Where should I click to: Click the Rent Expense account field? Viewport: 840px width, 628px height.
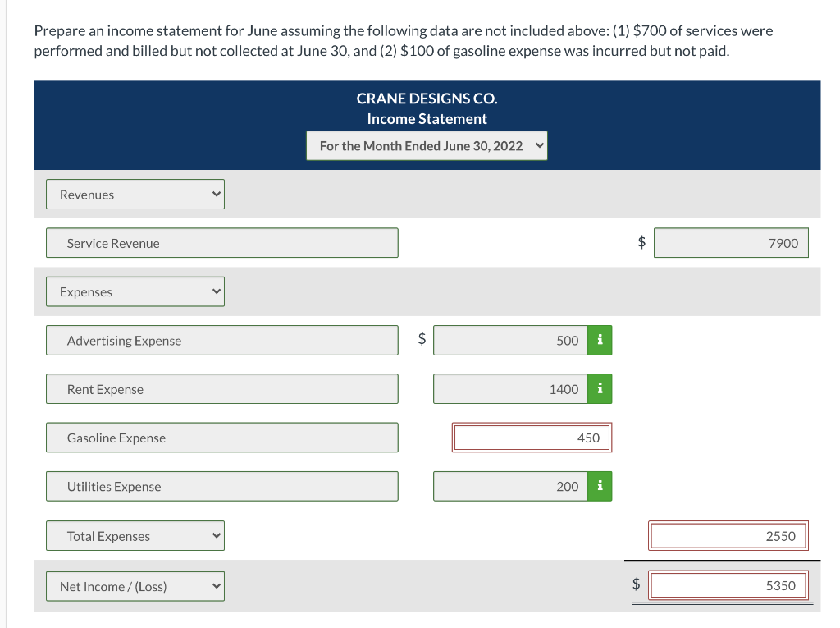coord(221,389)
